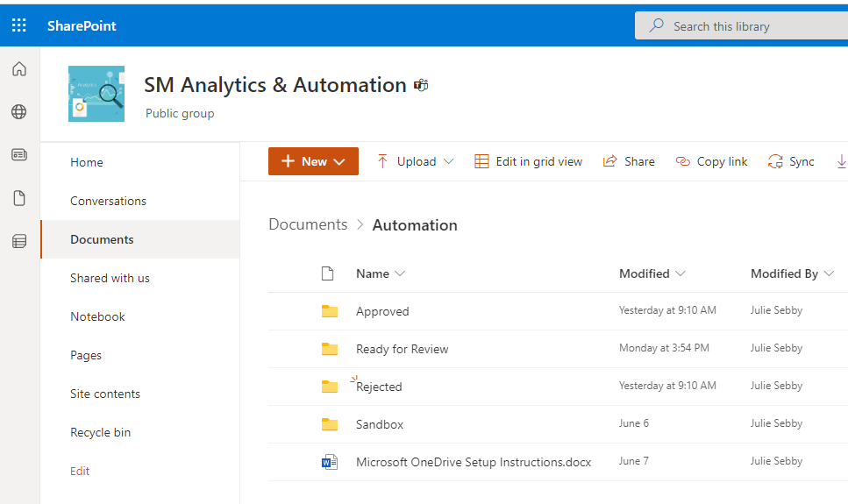Screen dimensions: 848x504
Task: Click the Teams icon beside site title
Action: pos(421,85)
